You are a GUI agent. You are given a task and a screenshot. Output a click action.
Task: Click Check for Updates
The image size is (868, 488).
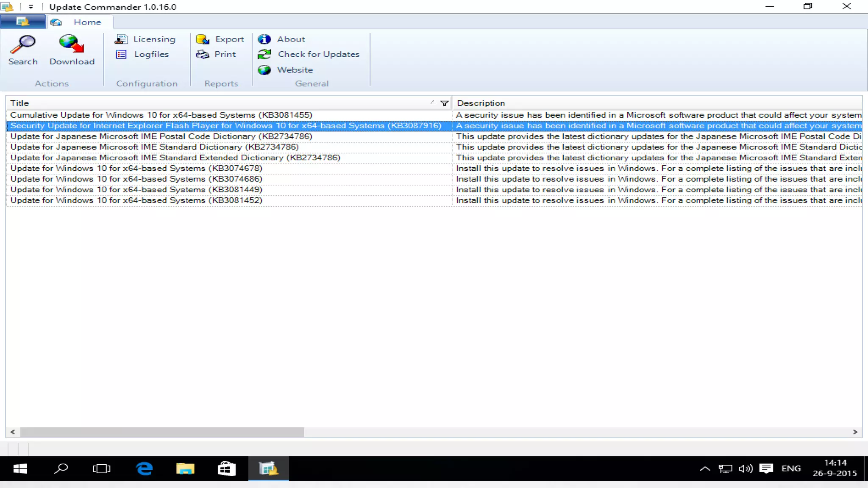pyautogui.click(x=309, y=54)
